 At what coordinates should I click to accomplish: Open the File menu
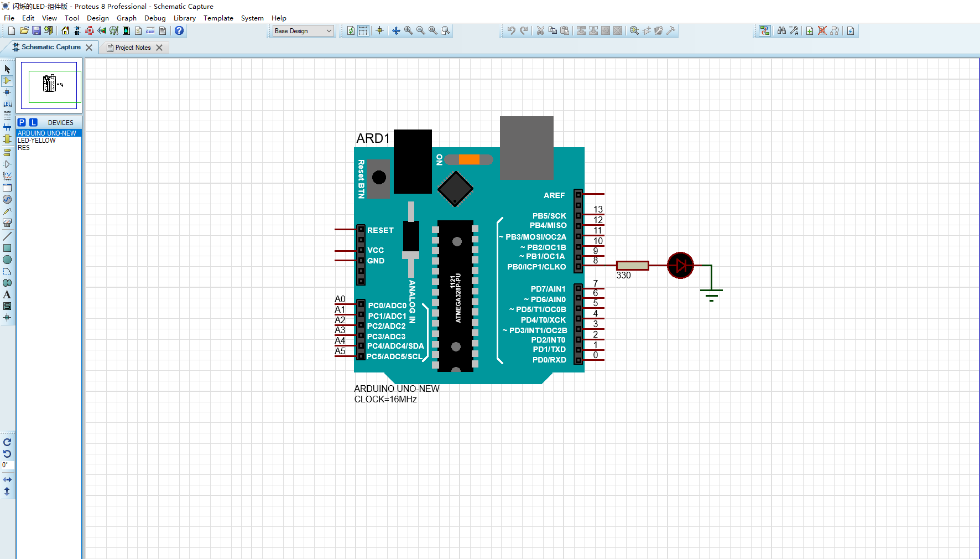point(9,18)
